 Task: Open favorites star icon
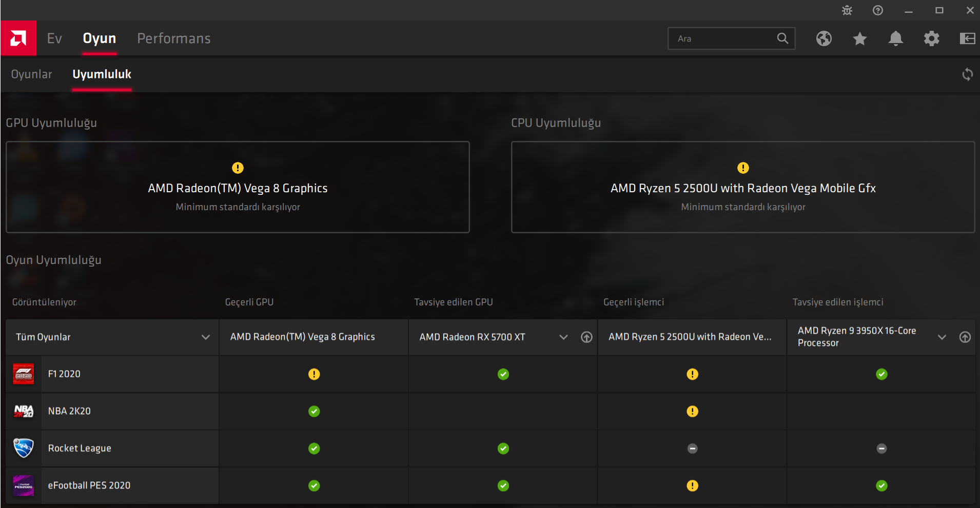tap(860, 38)
